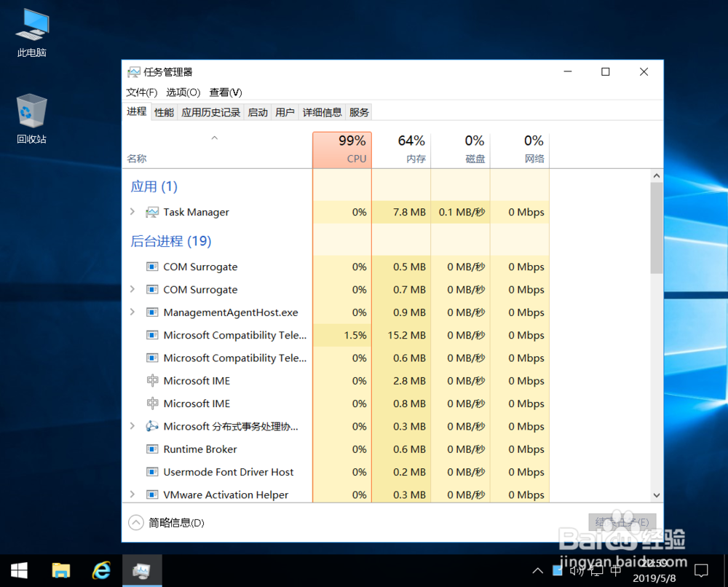The image size is (728, 587).
Task: Open the Windows Start button
Action: [19, 571]
